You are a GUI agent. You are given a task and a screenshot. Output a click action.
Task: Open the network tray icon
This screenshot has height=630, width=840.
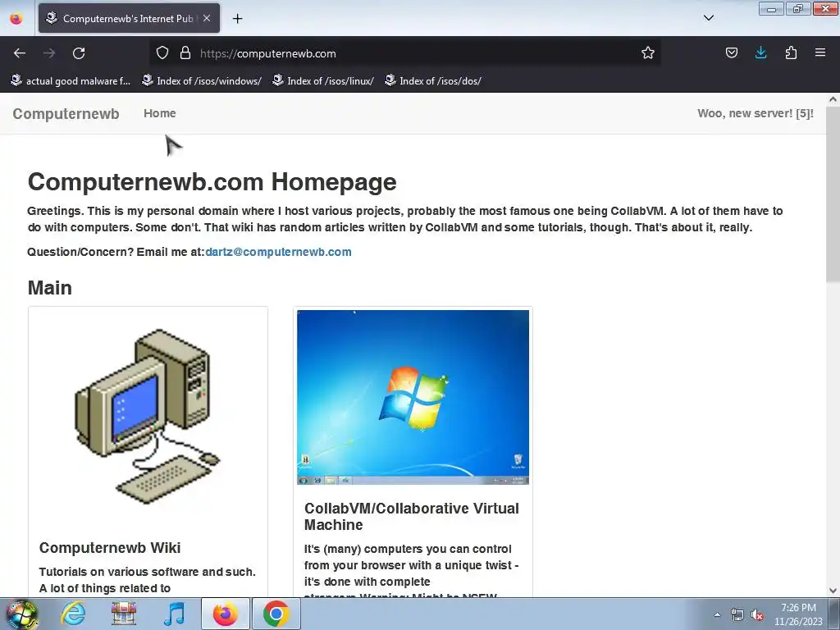[737, 615]
